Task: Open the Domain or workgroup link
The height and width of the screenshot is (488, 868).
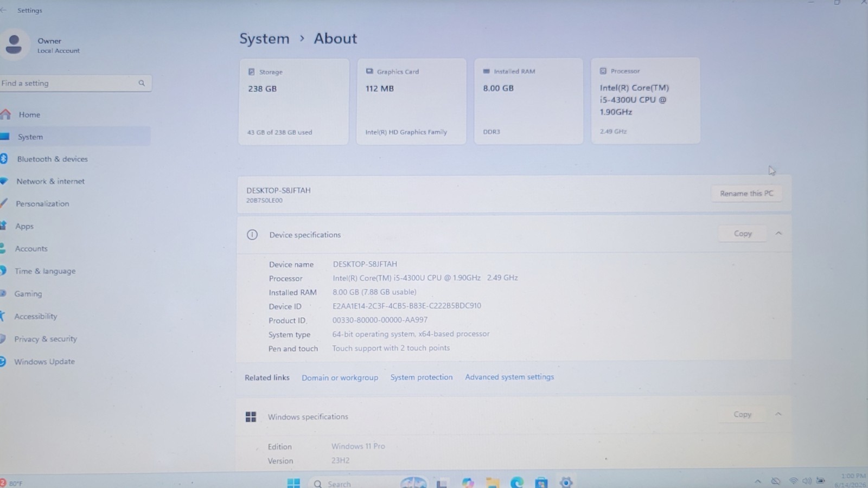Action: click(x=340, y=377)
